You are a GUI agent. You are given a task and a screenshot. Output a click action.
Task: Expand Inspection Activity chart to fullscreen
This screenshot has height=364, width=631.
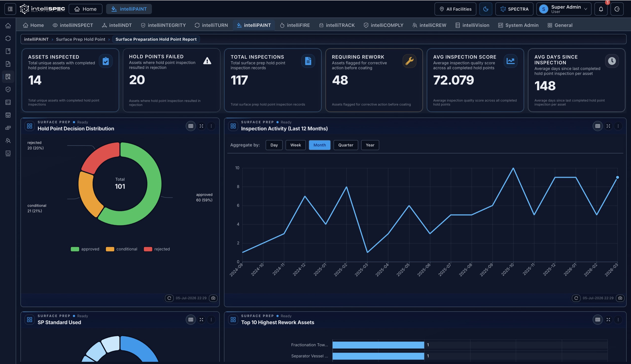608,126
